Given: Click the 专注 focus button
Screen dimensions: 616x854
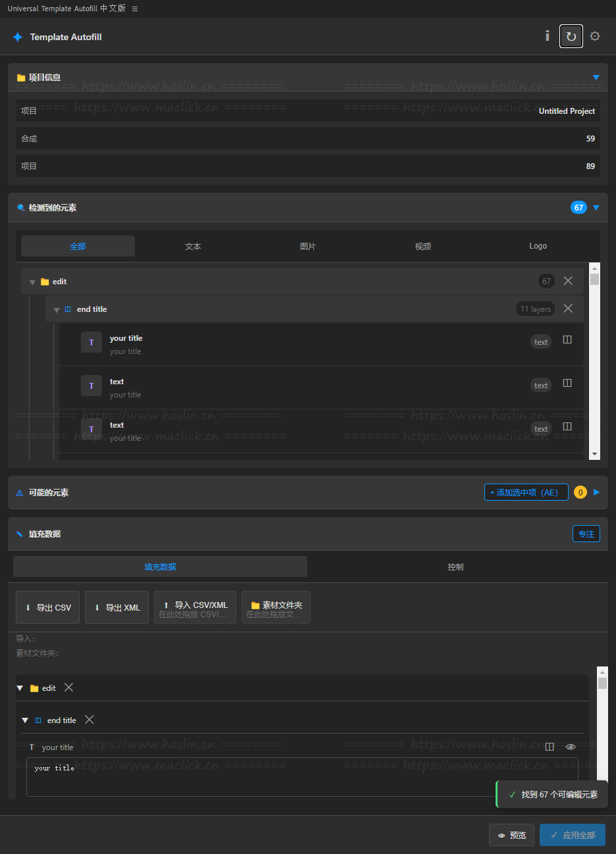Looking at the screenshot, I should pyautogui.click(x=586, y=534).
